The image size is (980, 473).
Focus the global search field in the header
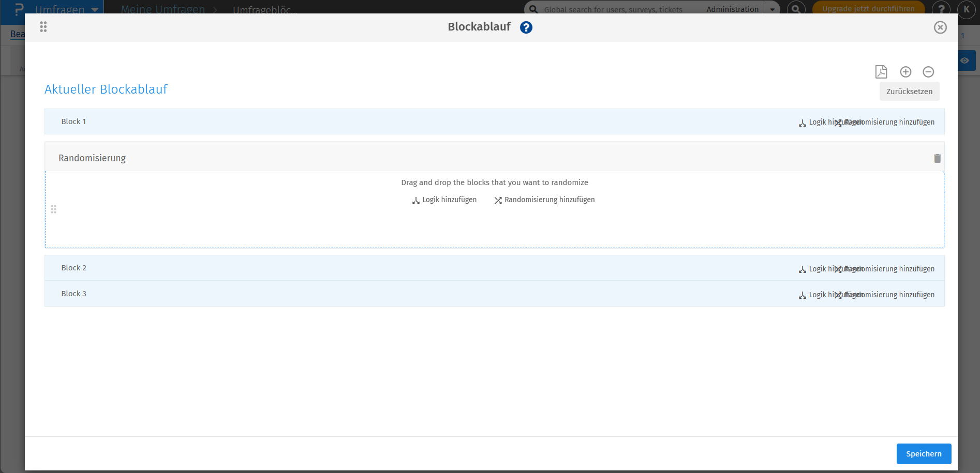[x=613, y=9]
